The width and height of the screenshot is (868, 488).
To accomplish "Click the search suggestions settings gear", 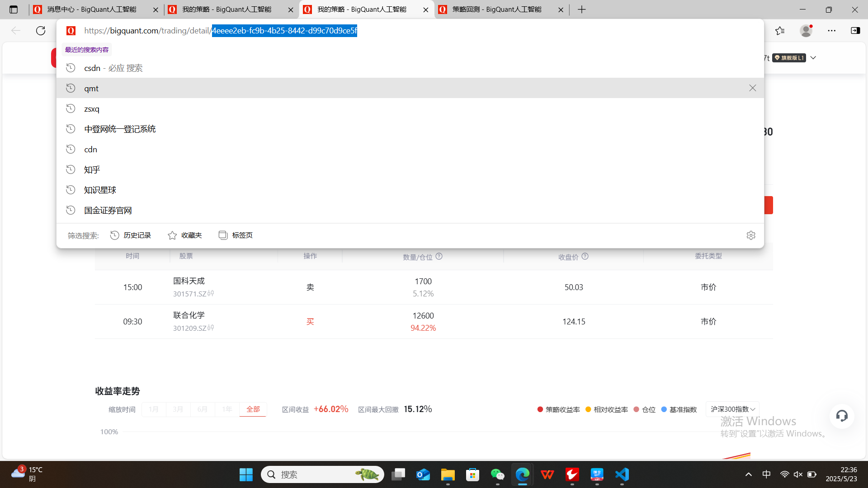I will [x=751, y=235].
